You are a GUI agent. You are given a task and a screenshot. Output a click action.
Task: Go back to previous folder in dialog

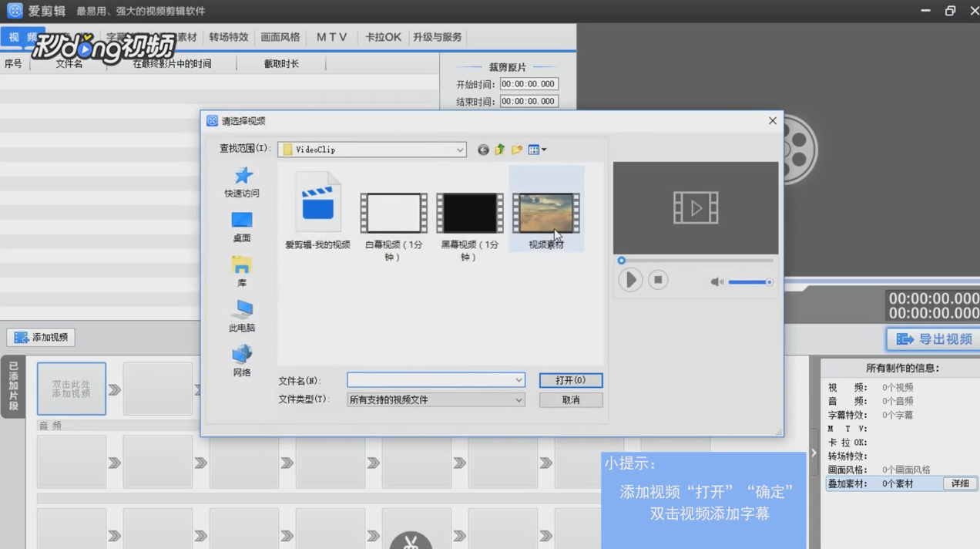tap(483, 150)
